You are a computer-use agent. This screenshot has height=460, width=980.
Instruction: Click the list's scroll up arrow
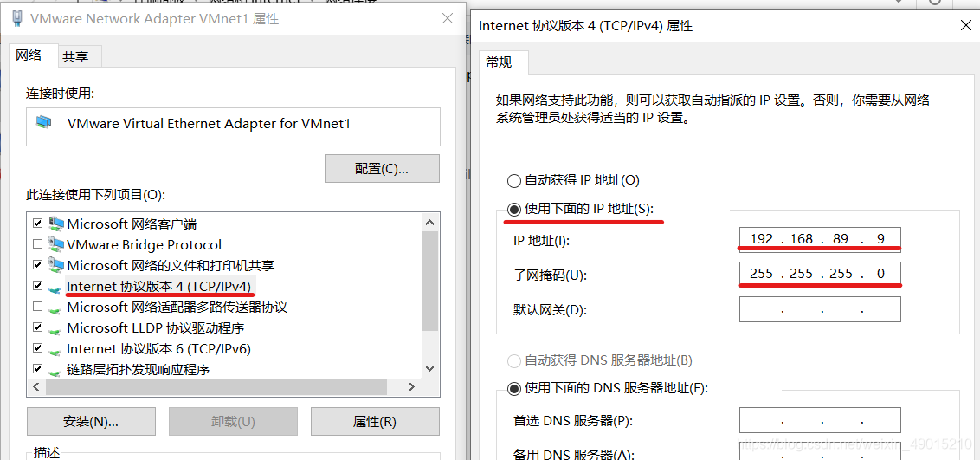pyautogui.click(x=429, y=223)
